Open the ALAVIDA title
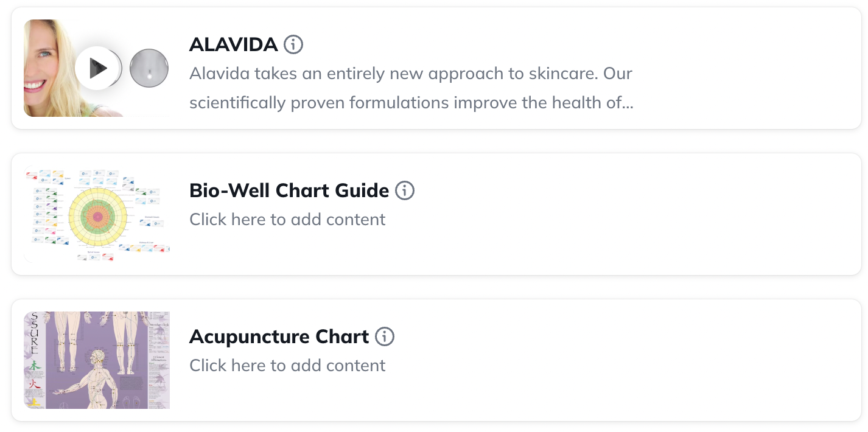This screenshot has height=432, width=868. tap(233, 44)
